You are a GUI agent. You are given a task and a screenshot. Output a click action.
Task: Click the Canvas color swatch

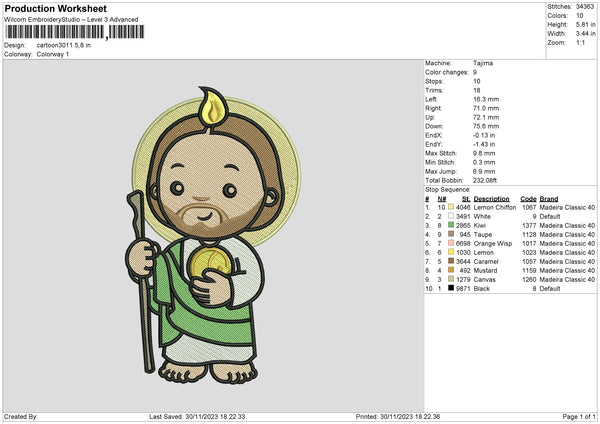pyautogui.click(x=451, y=279)
